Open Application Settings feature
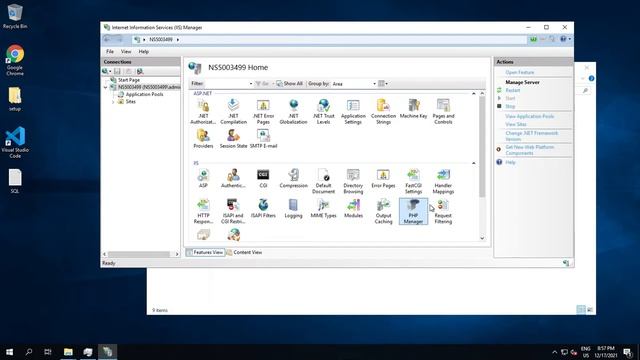Screen dimensions: 640x360 tap(353, 111)
